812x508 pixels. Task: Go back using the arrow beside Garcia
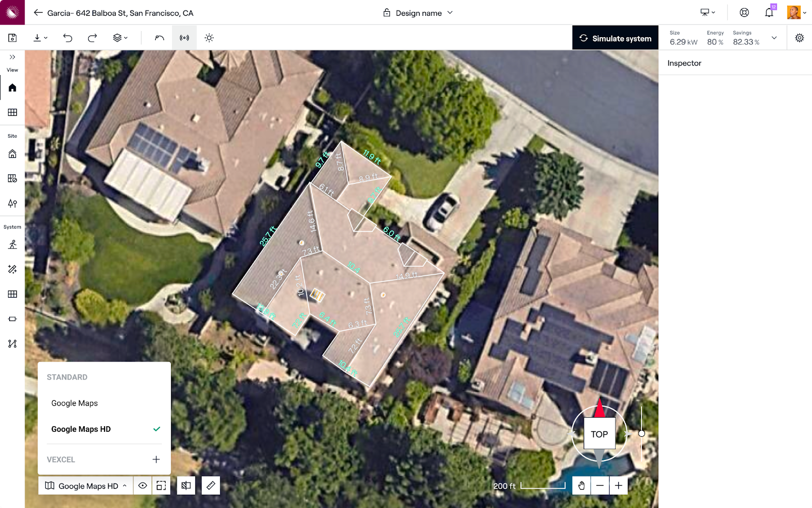coord(38,13)
